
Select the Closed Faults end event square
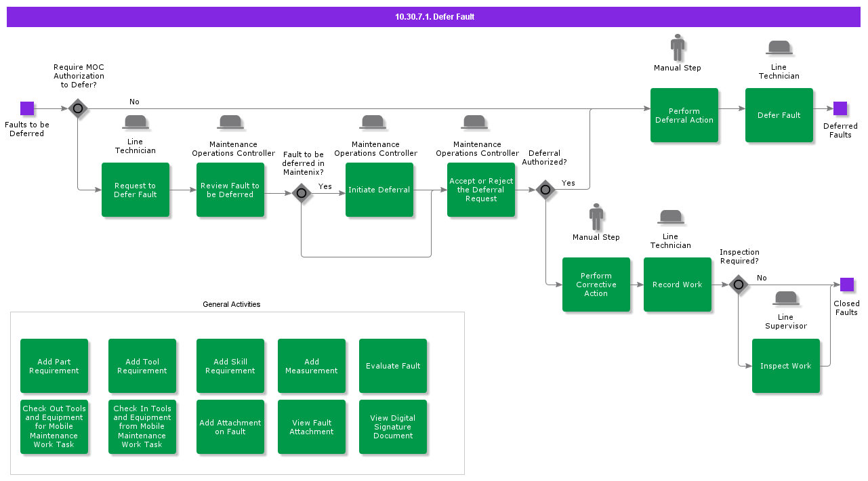(x=847, y=285)
